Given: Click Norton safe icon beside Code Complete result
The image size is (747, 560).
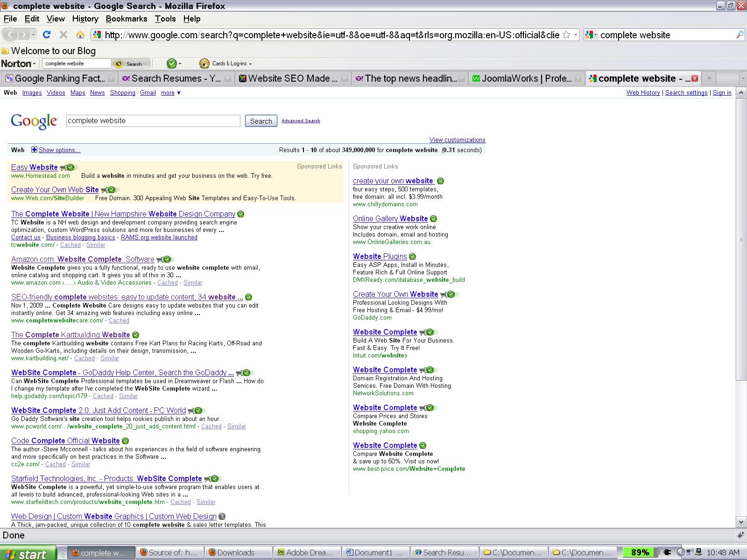Looking at the screenshot, I should [125, 441].
